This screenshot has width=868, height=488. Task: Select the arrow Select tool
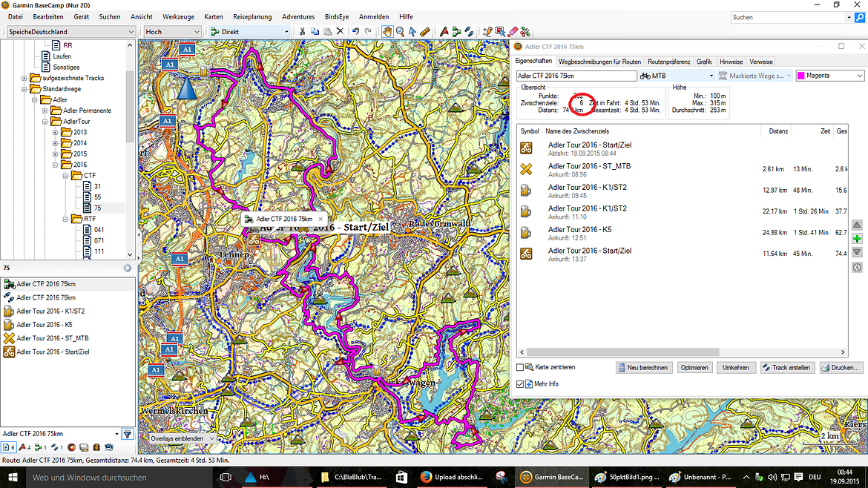pyautogui.click(x=412, y=32)
